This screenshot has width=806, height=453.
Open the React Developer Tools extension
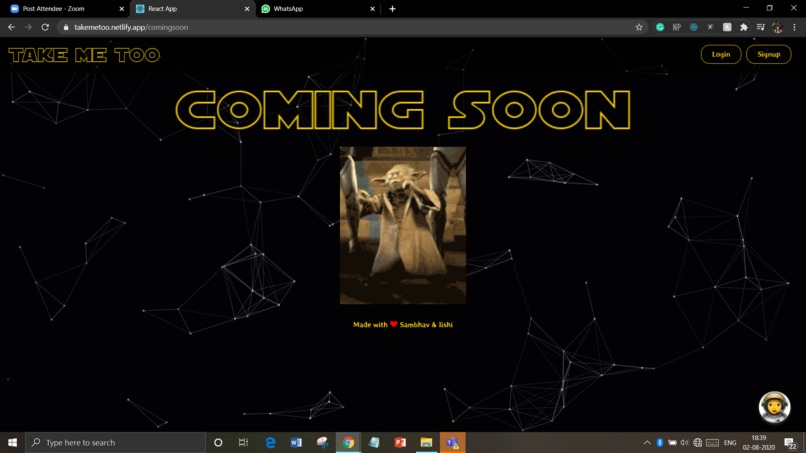[693, 27]
